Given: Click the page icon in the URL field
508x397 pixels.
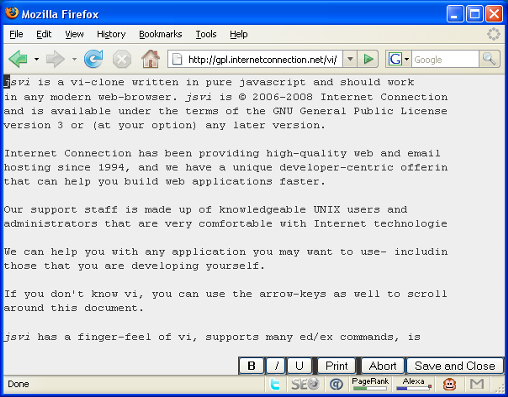Looking at the screenshot, I should [177, 60].
